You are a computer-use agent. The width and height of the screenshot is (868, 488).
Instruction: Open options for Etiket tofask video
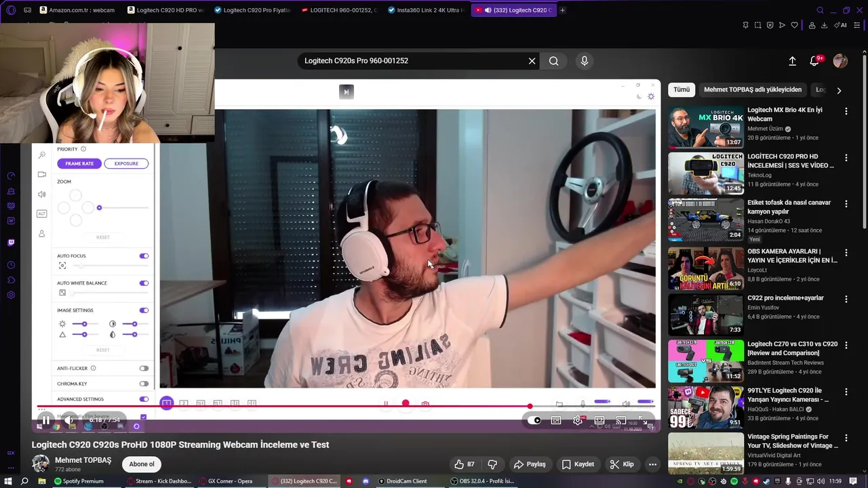pos(846,203)
